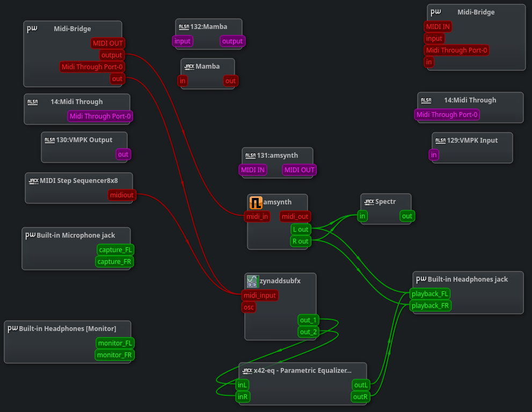Select monitor_FL port on Built-in Headphones [Monitor]
Viewport: 532px width, 412px height.
115,343
